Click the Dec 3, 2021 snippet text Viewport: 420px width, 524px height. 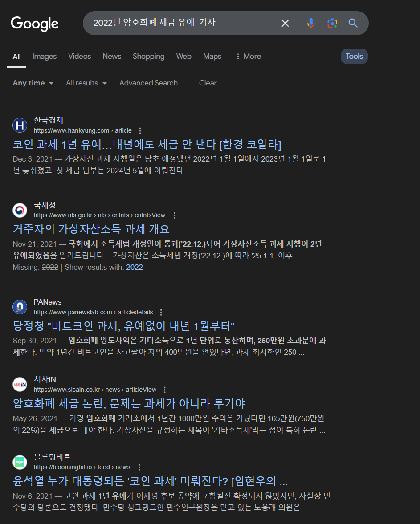point(169,165)
